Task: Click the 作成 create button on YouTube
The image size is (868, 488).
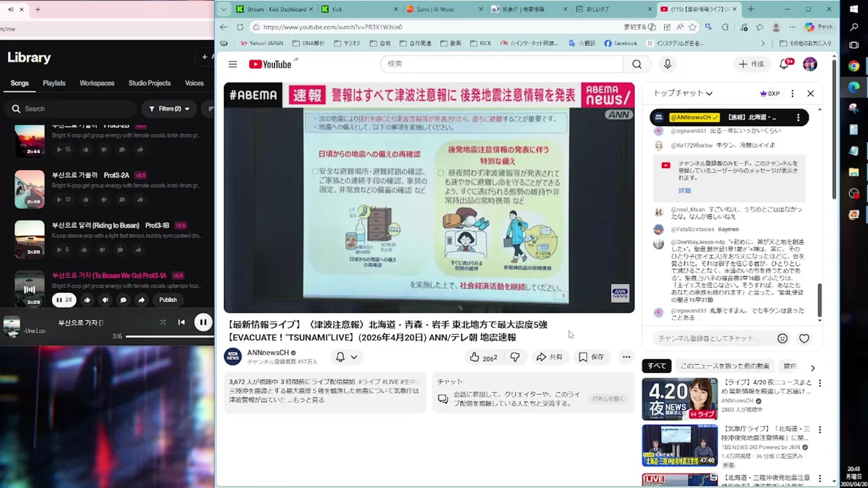Action: 751,64
